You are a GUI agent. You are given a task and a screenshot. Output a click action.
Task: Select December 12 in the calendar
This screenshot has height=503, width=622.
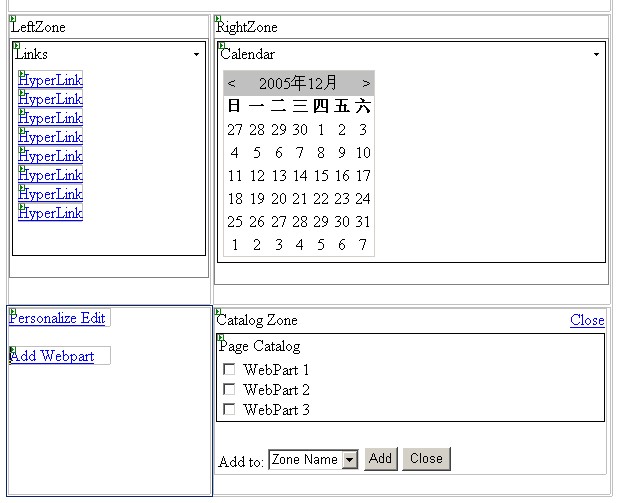[257, 176]
